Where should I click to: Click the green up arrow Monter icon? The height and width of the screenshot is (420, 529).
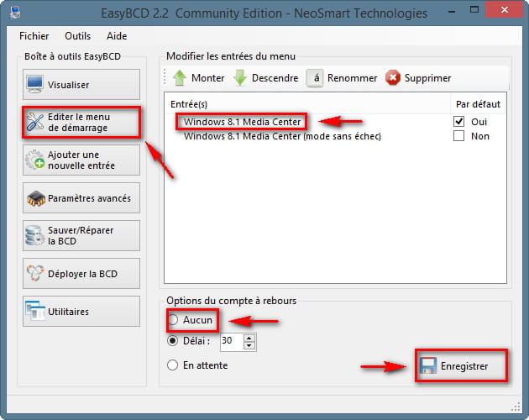[180, 77]
